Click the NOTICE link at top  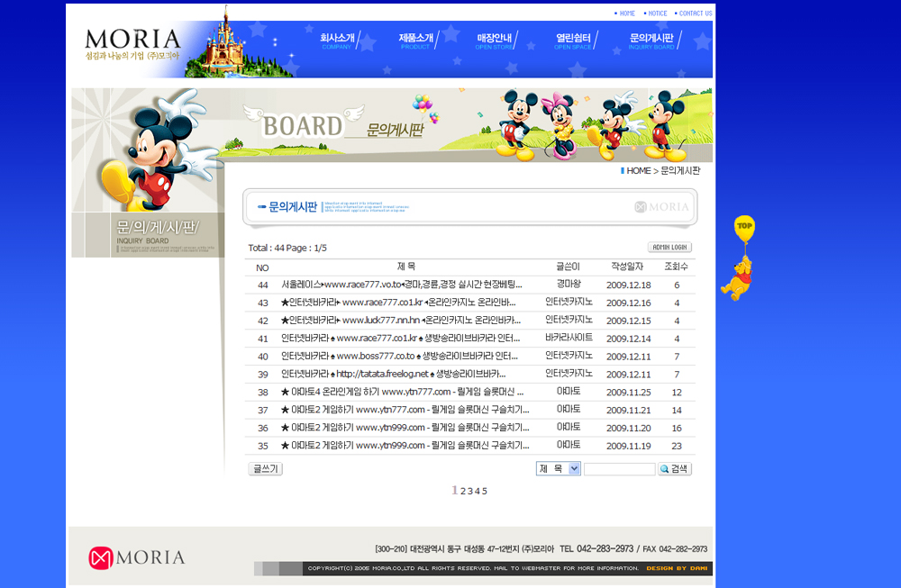pos(657,14)
